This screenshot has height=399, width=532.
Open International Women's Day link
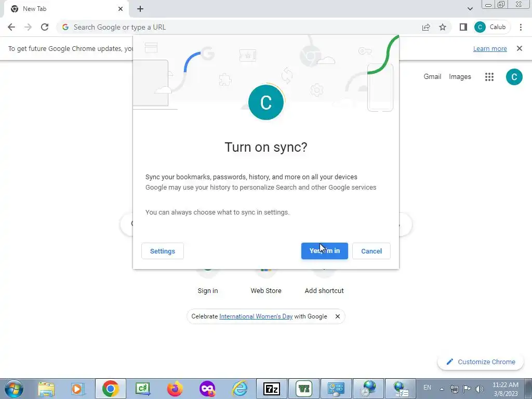256,316
